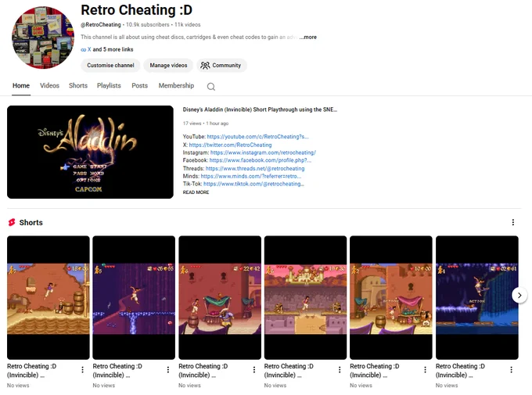Click the Shorts section heading

(31, 223)
